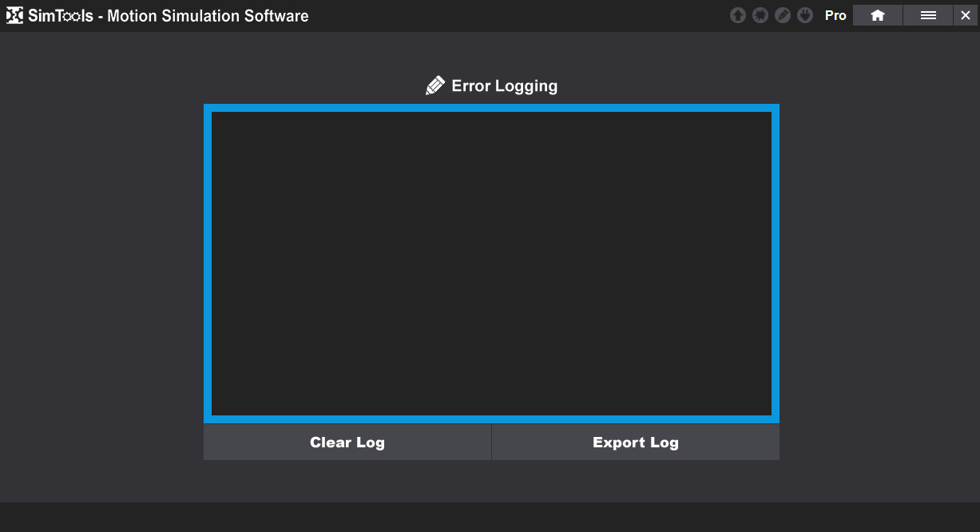980x532 pixels.
Task: Click the SimTools Motion Simulation Software title
Action: point(169,16)
